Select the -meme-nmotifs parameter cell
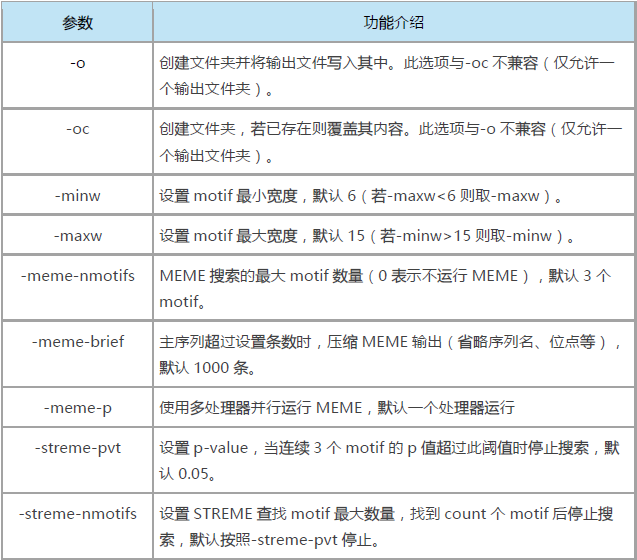This screenshot has height=560, width=637. click(x=77, y=276)
